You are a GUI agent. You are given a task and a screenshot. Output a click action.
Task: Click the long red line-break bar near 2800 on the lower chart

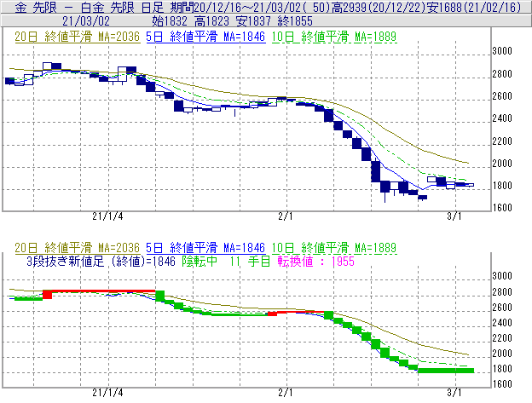(x=103, y=291)
